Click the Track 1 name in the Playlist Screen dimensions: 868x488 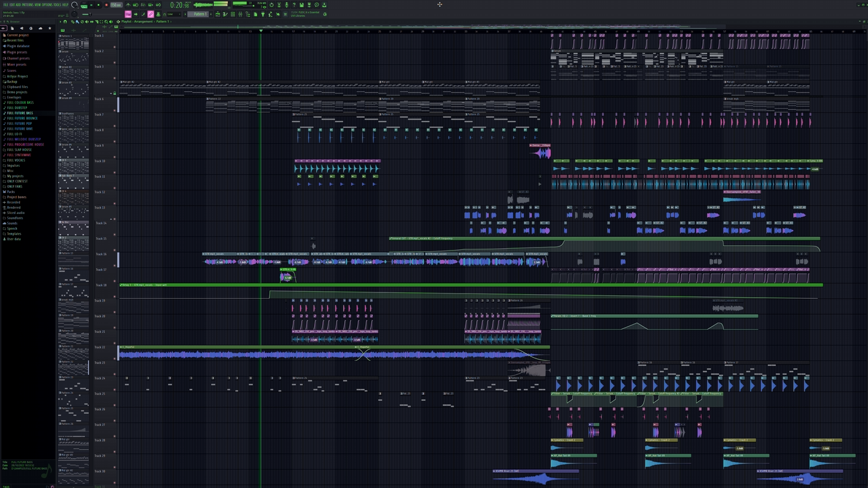coord(100,35)
